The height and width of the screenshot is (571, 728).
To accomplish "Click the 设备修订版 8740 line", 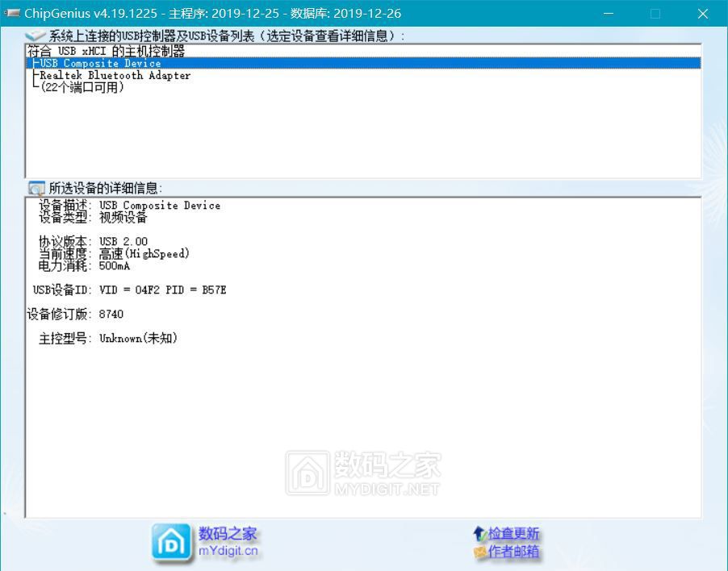I will click(x=75, y=314).
